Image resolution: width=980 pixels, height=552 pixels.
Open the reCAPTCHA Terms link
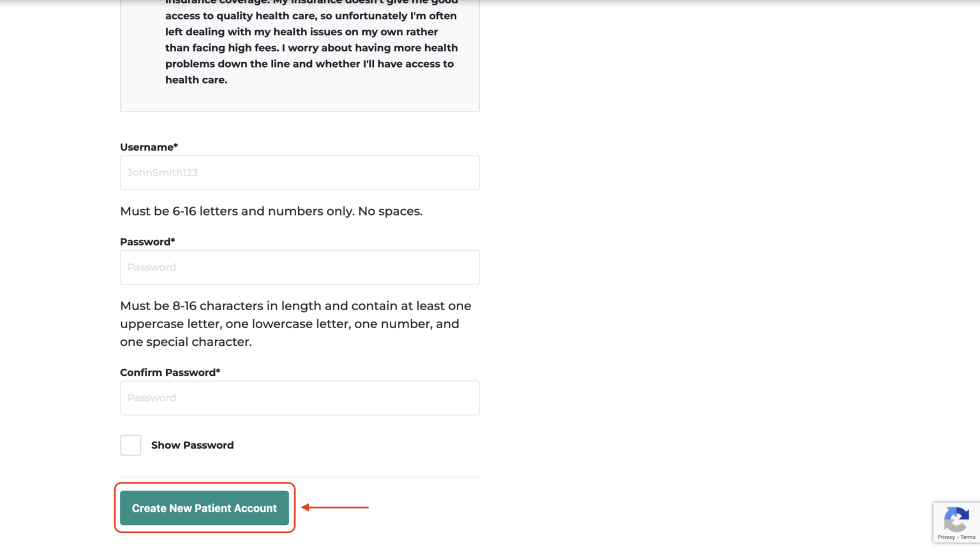click(968, 537)
